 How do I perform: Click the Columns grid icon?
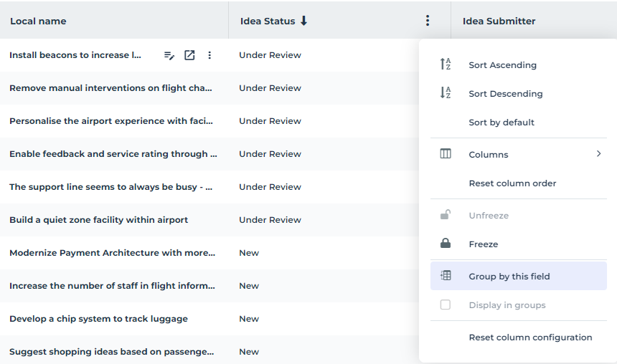click(x=446, y=154)
